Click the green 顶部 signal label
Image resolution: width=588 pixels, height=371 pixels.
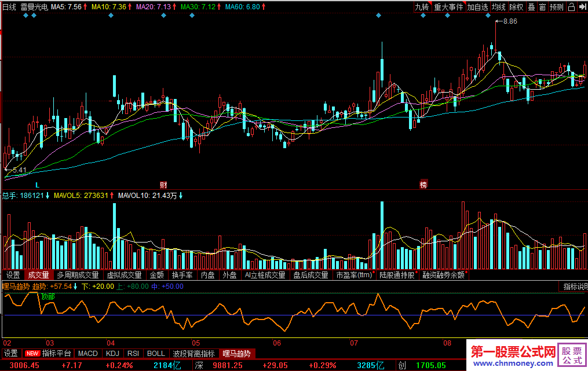(48, 297)
